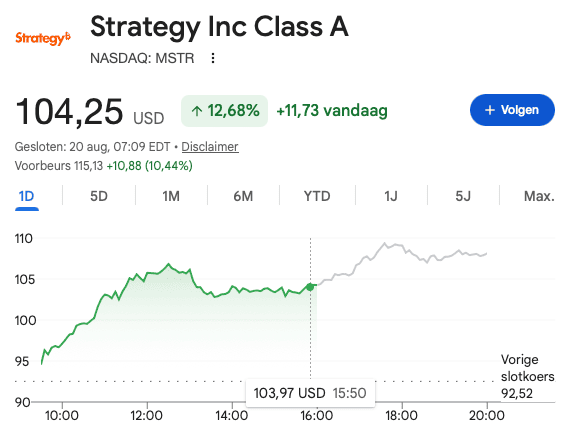Click the Vorige slotkoers 92,52 label

coord(527,376)
